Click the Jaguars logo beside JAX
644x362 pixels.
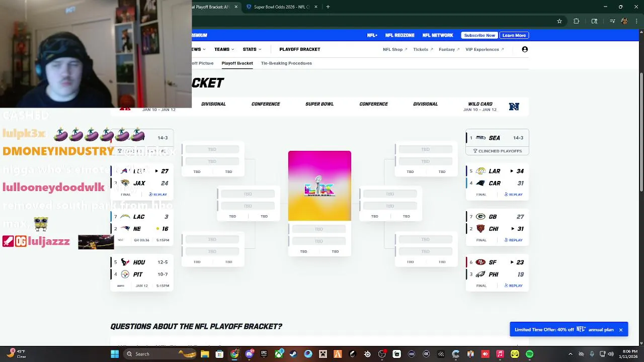tap(125, 183)
